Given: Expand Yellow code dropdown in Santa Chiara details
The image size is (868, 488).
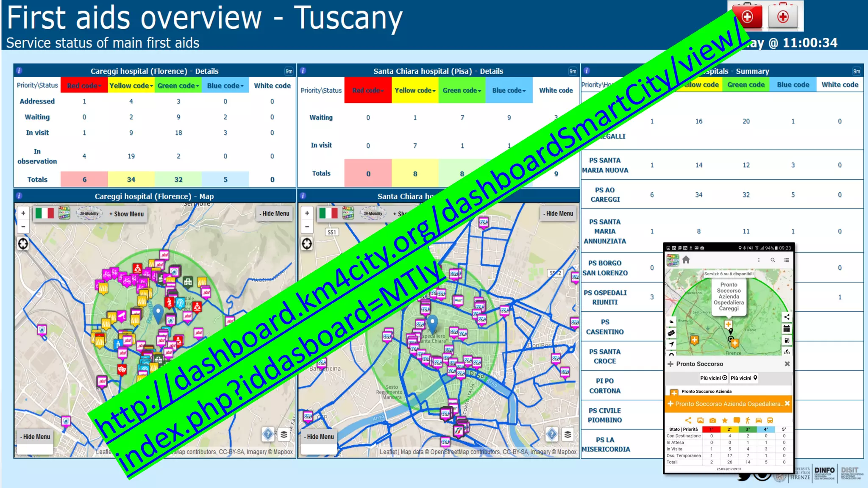Looking at the screenshot, I should pyautogui.click(x=415, y=90).
